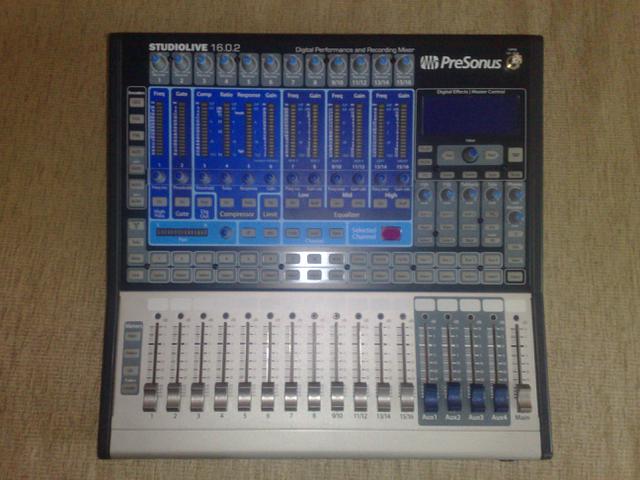Click the channel 1 fader cap
The height and width of the screenshot is (480, 640).
(151, 394)
